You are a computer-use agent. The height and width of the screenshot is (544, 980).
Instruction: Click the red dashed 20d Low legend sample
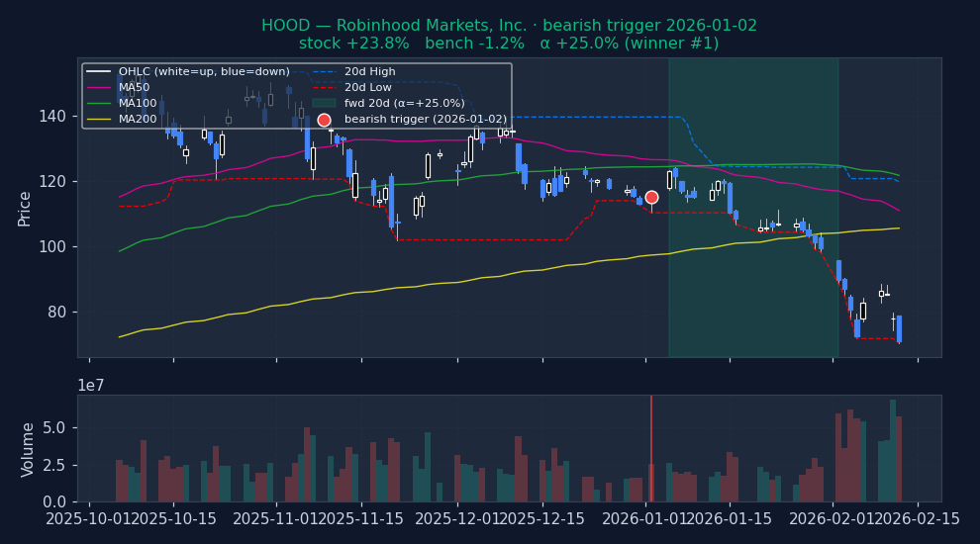tap(324, 88)
